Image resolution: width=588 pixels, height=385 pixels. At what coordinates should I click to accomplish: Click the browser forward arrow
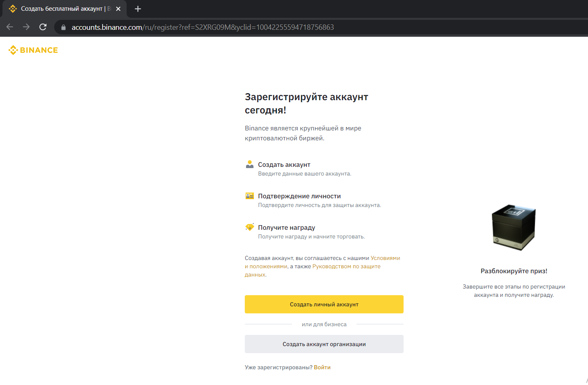tap(26, 27)
